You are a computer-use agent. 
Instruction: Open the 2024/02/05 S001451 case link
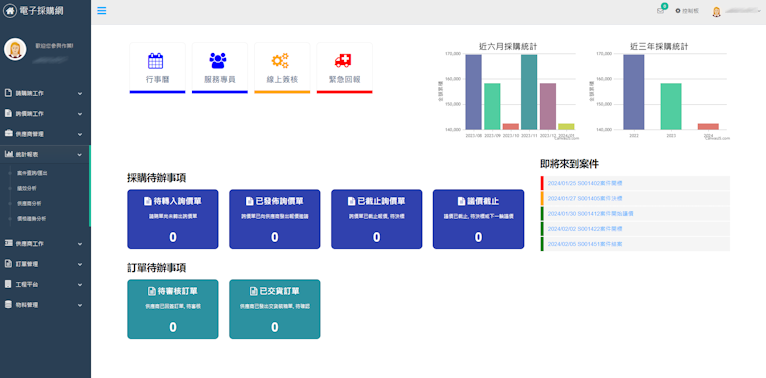[585, 244]
